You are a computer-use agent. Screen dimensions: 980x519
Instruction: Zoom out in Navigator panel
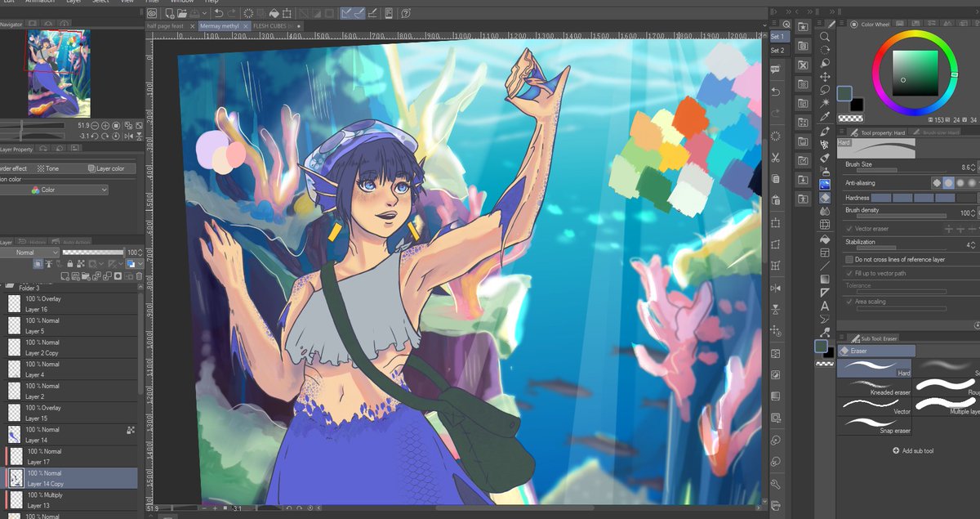tap(96, 126)
